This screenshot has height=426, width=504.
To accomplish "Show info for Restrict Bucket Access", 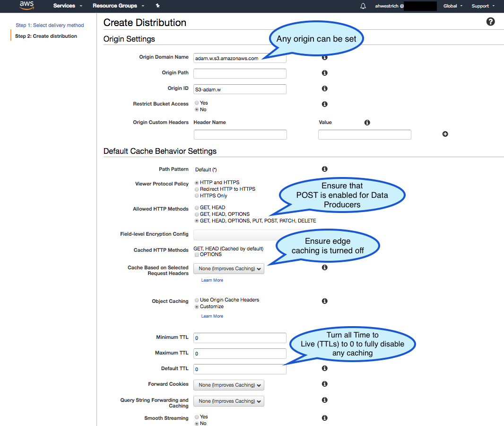I will coord(325,104).
